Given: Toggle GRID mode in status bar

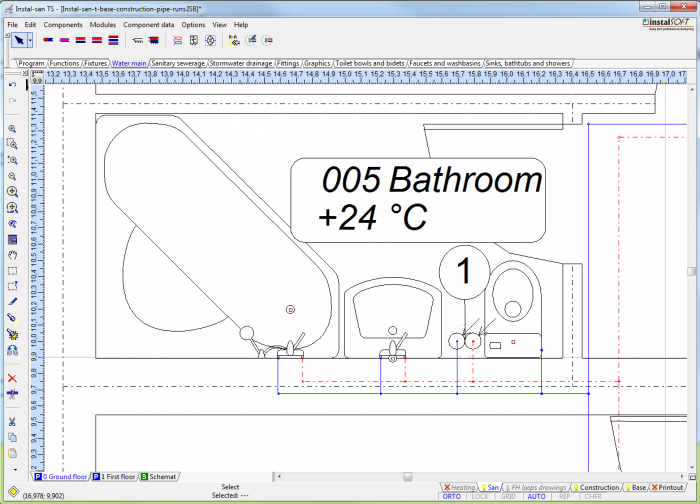Looking at the screenshot, I should pos(508,496).
